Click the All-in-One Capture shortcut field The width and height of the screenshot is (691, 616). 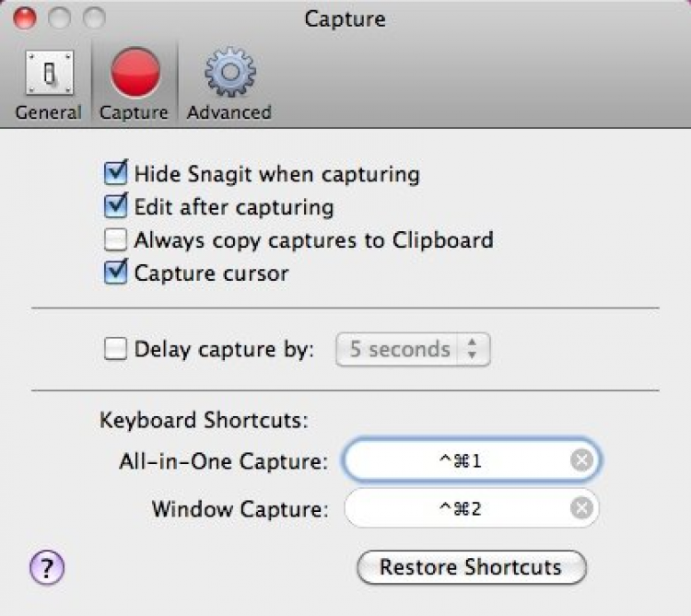pos(459,460)
